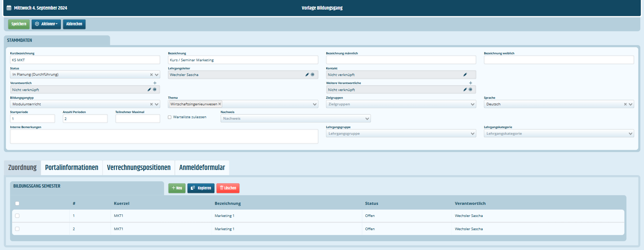
Task: Open linked Lehrgangsleiter via arrow icon
Action: click(x=313, y=75)
